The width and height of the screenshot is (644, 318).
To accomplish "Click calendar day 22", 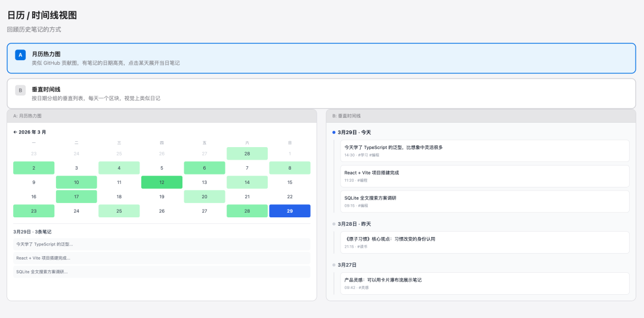I will click(x=290, y=197).
